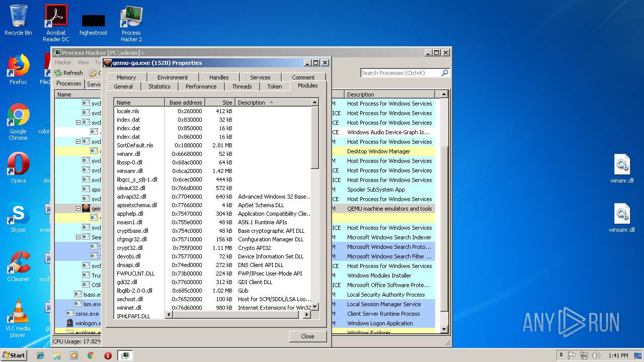
Task: Open the Token tab
Action: tap(275, 86)
